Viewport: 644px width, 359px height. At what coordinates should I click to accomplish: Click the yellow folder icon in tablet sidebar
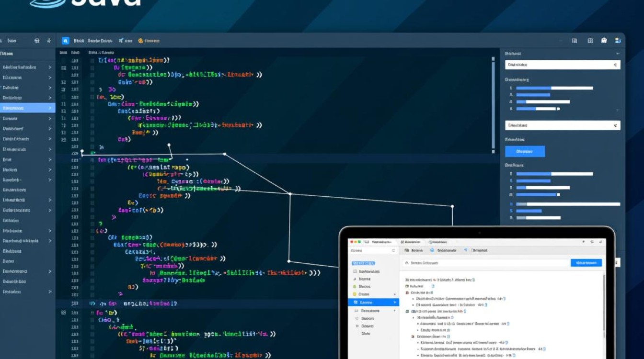pyautogui.click(x=355, y=294)
